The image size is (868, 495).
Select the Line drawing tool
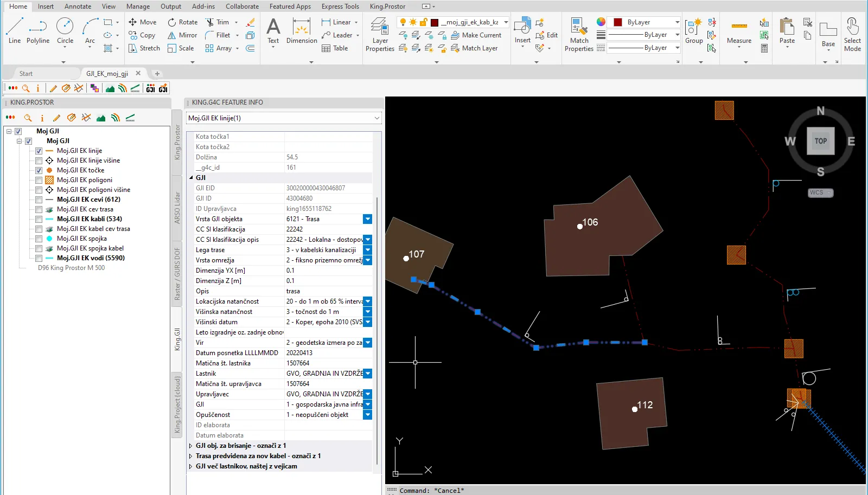15,30
